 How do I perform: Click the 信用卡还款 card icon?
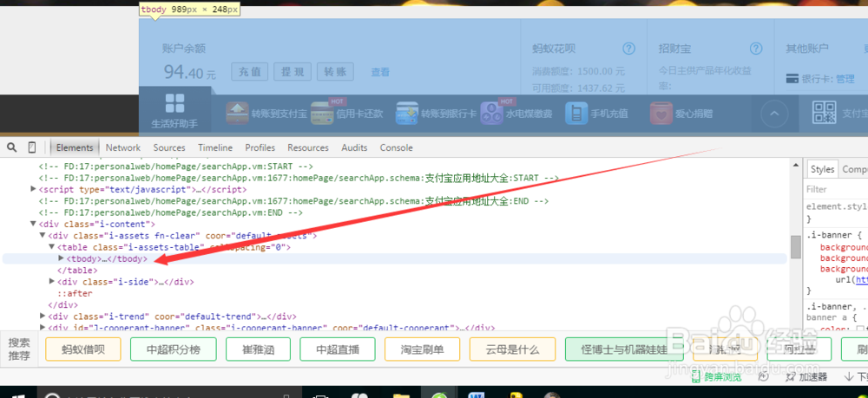click(322, 114)
